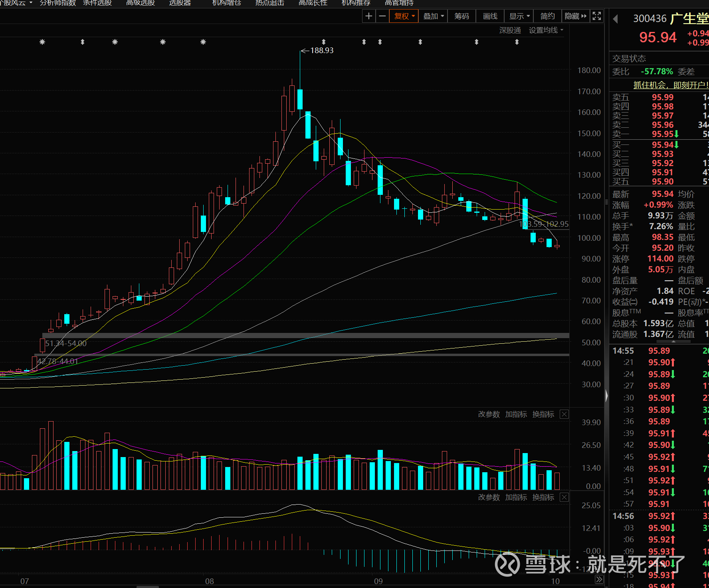Toggle the 简约 simple display mode
This screenshot has height=588, width=709.
[547, 16]
